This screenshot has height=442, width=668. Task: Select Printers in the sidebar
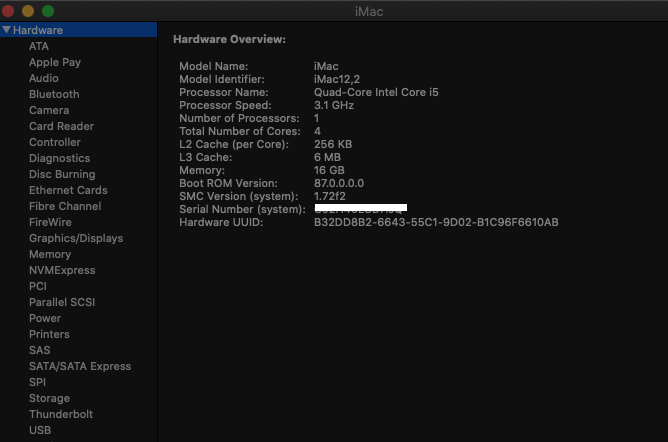pyautogui.click(x=49, y=334)
